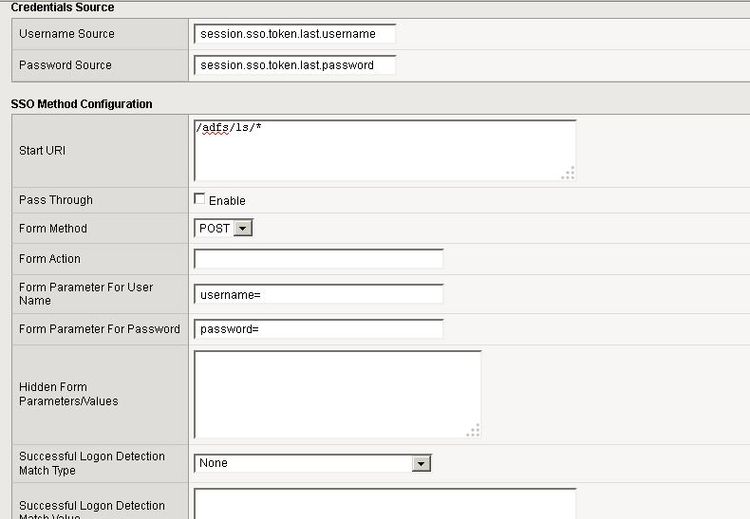Image resolution: width=750 pixels, height=519 pixels.
Task: Click the Credentials Source heading
Action: [x=62, y=7]
